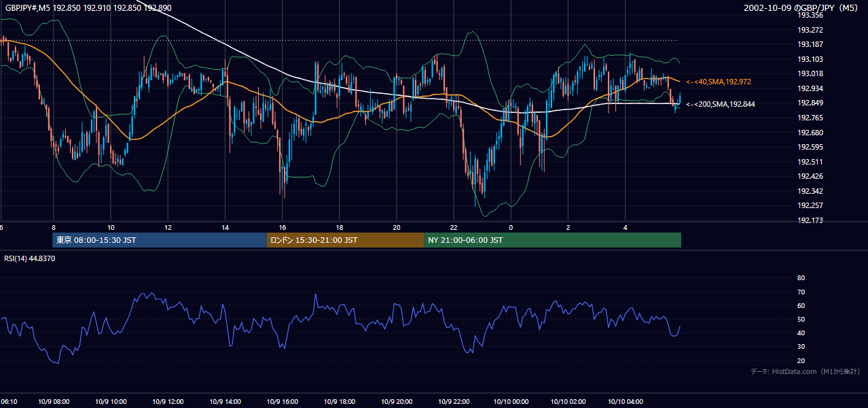Click hour label 14 under the price chart

coord(225,228)
